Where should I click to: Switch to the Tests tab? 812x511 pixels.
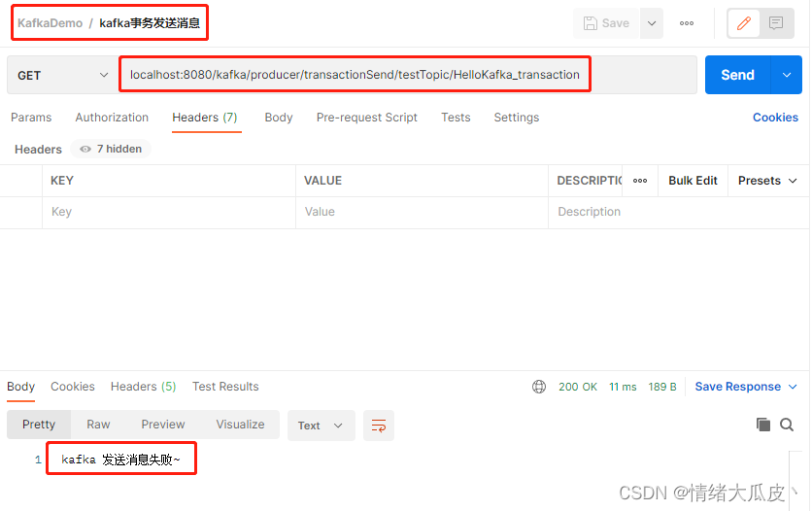point(456,118)
